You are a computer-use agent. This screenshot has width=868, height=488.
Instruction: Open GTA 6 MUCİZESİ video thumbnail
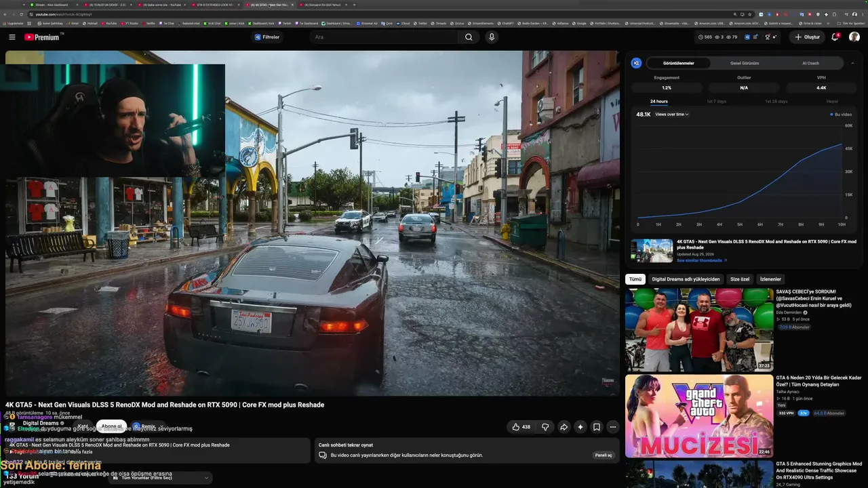coord(699,416)
